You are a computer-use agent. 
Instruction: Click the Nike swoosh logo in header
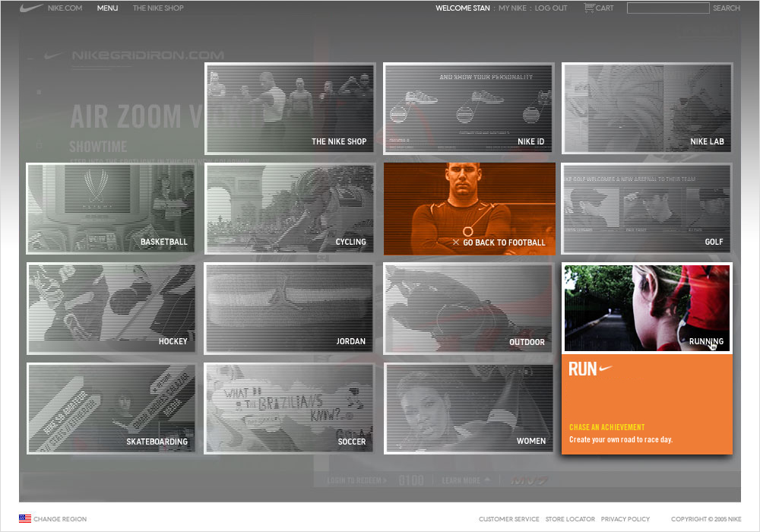click(30, 8)
